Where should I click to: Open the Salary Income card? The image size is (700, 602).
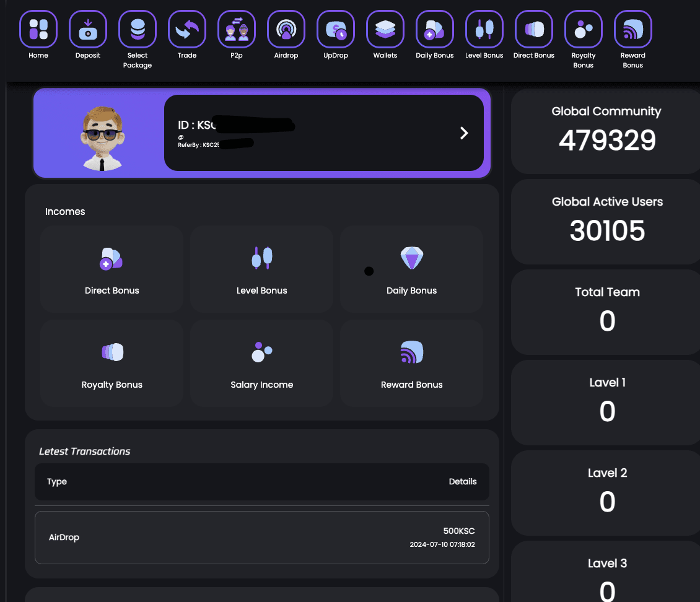tap(262, 363)
